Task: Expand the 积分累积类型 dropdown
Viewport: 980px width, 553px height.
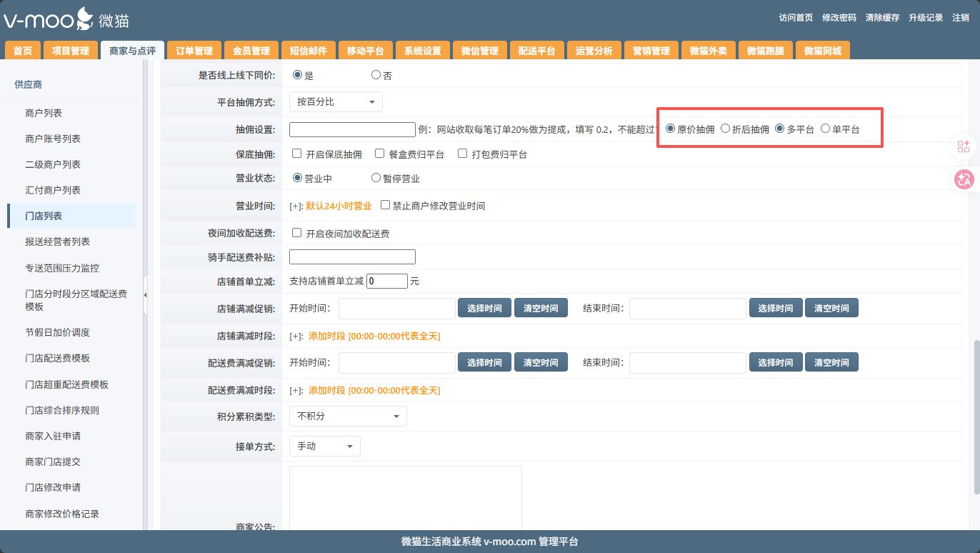Action: pyautogui.click(x=348, y=416)
